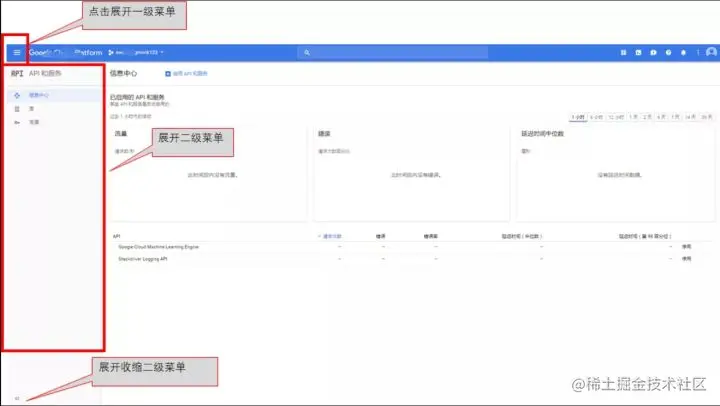Select the 14天 time range tab
The width and height of the screenshot is (720, 406).
690,117
